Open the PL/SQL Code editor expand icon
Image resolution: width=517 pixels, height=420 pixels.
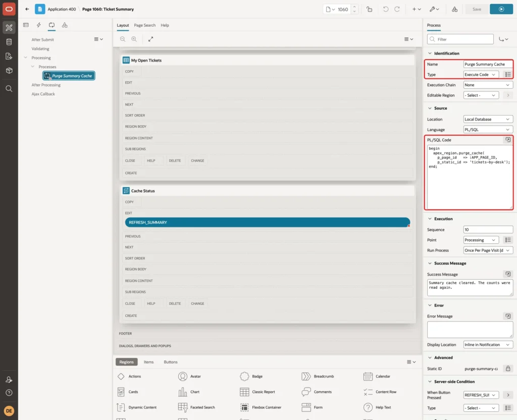click(x=508, y=140)
